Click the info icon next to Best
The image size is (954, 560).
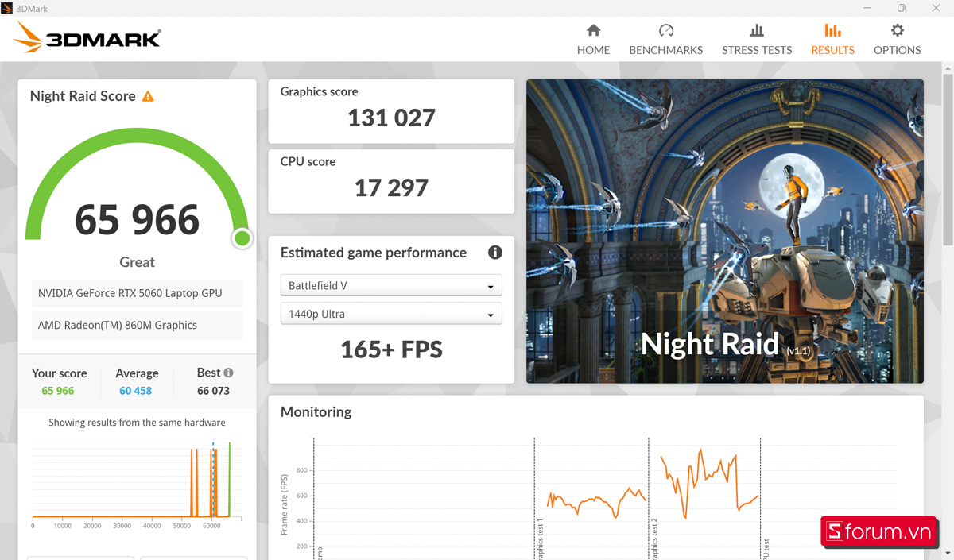click(x=229, y=373)
